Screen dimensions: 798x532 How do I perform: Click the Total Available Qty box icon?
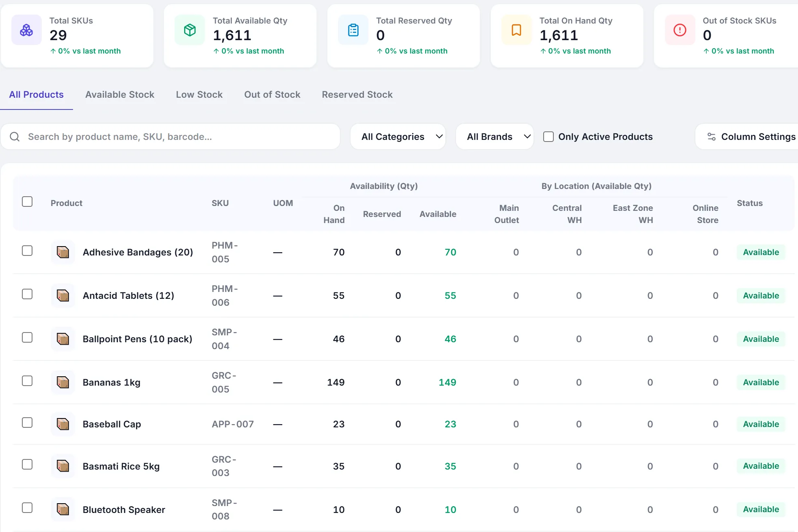click(x=190, y=30)
